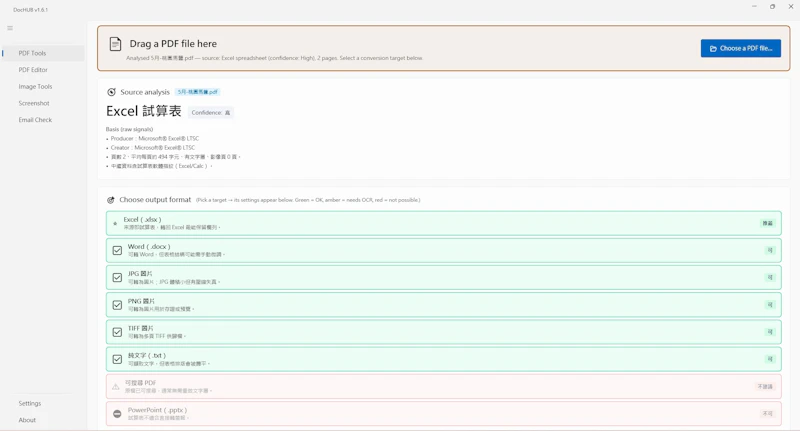
Task: Open Image Tools in sidebar
Action: pyautogui.click(x=43, y=87)
